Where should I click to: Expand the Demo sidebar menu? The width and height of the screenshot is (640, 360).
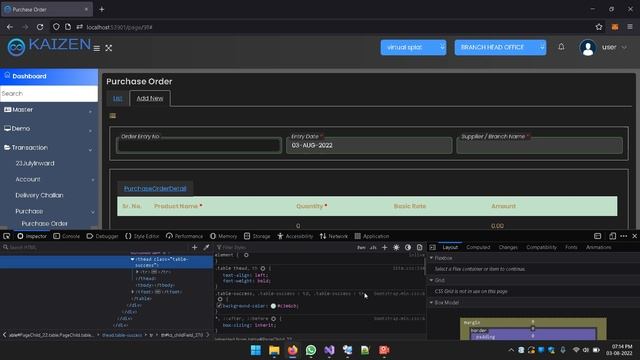click(49, 129)
